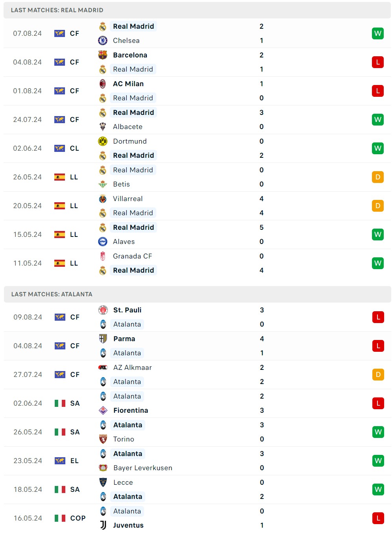Click the draw badge for Villarreal match
Viewport: 392px width, 543px height.
tap(377, 206)
